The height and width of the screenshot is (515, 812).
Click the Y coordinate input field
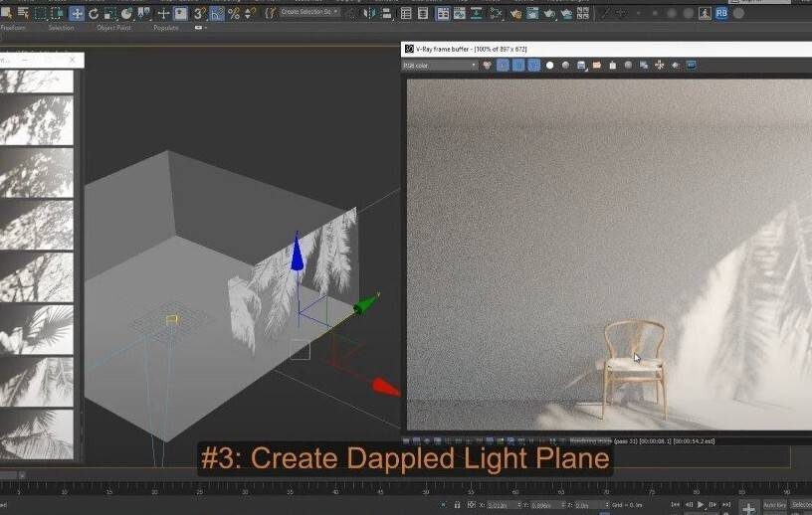click(x=548, y=505)
